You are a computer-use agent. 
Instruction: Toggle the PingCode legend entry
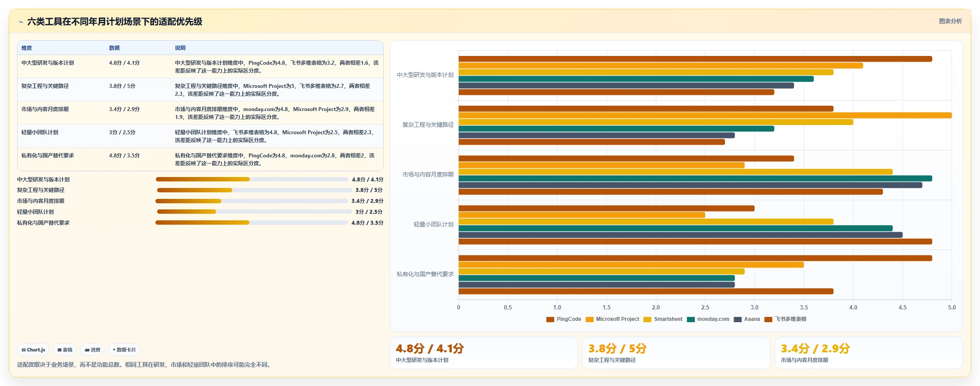coord(563,319)
